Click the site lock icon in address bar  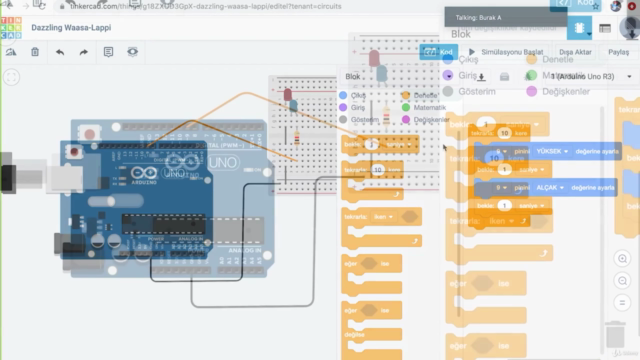coord(62,7)
